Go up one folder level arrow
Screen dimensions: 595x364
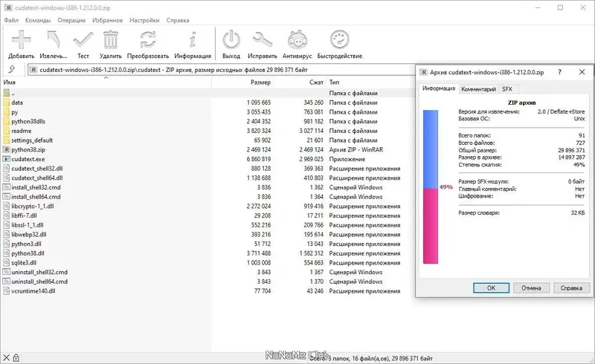[x=12, y=69]
